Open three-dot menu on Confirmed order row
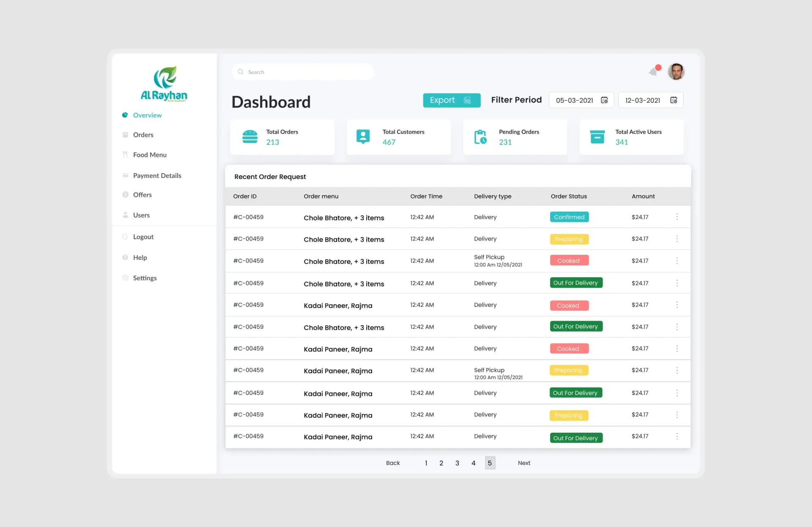 677,217
